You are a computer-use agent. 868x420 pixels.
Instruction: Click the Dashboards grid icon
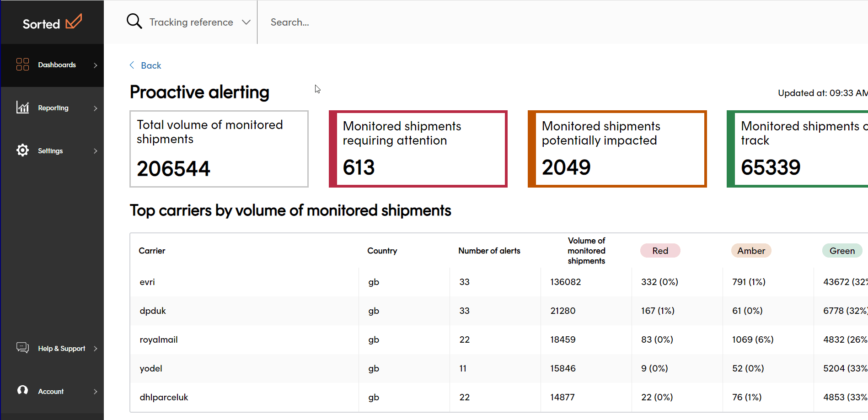(22, 65)
